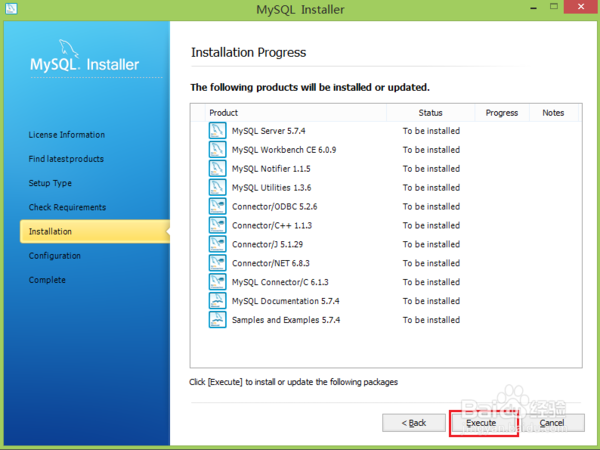This screenshot has height=450, width=600.
Task: Click the MySQL Connector/C 6.1.3 icon
Action: tap(217, 282)
